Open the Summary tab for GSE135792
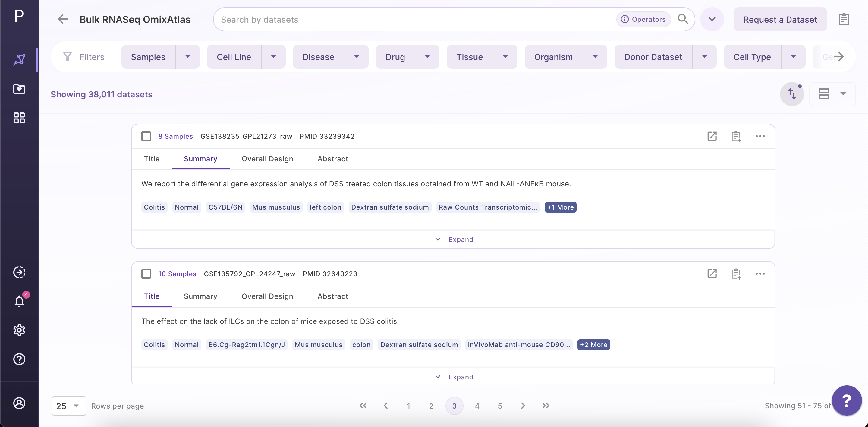The width and height of the screenshot is (868, 427). (x=200, y=296)
